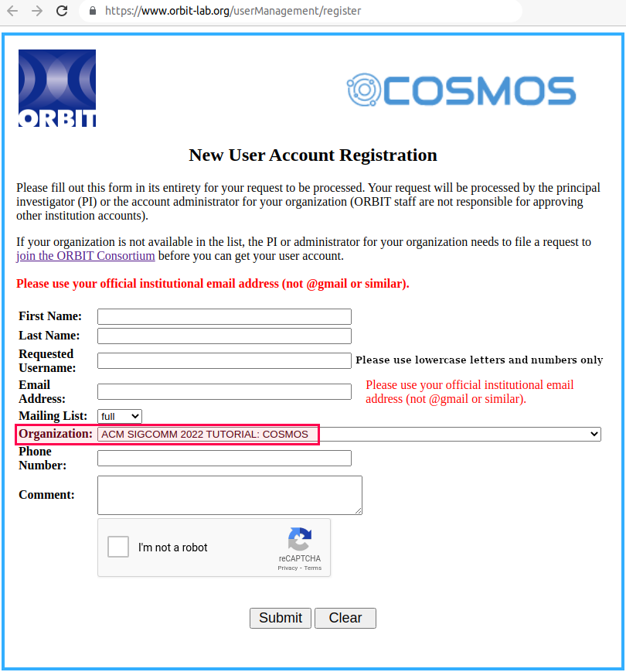Check the 'I'm not a robot' checkbox

point(117,547)
